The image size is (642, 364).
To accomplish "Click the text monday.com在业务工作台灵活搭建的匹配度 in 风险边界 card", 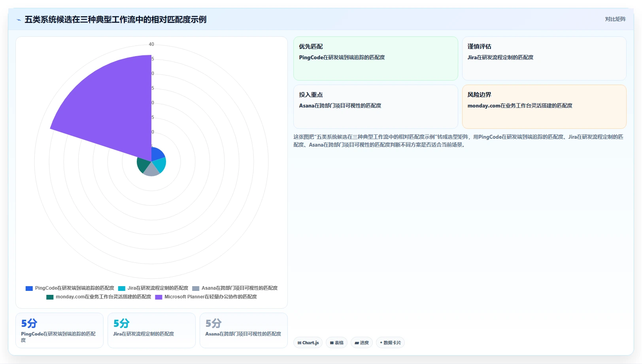I will pyautogui.click(x=520, y=106).
